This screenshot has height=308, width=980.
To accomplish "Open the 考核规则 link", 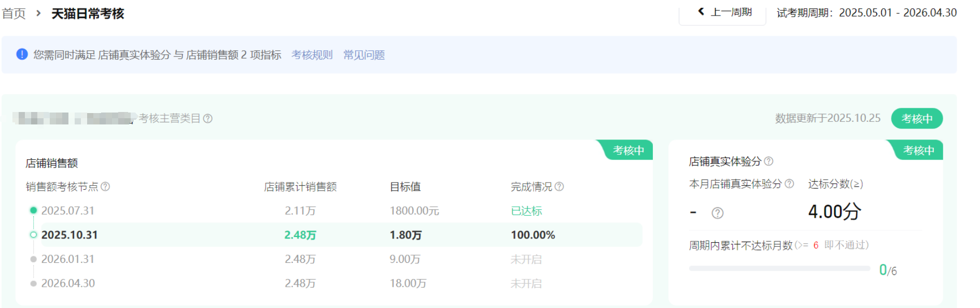I will tap(312, 55).
